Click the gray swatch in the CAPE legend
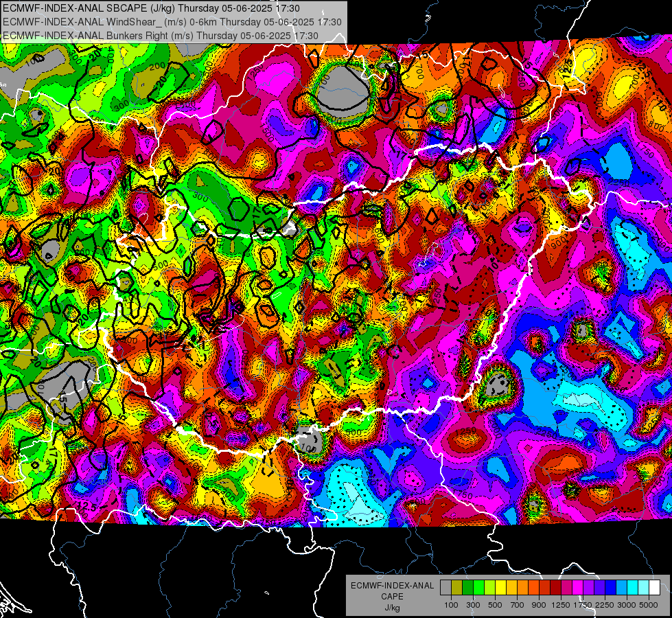672x618 pixels. pyautogui.click(x=445, y=588)
